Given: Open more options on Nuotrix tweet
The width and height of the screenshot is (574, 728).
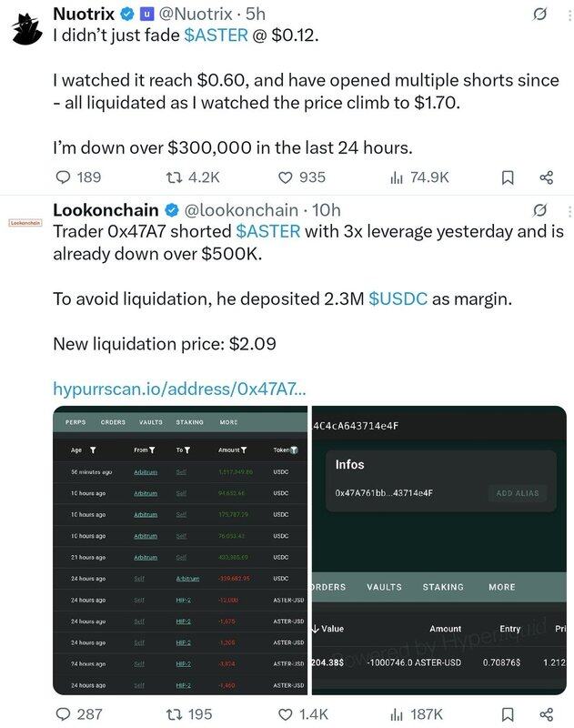Looking at the screenshot, I should pos(569,15).
